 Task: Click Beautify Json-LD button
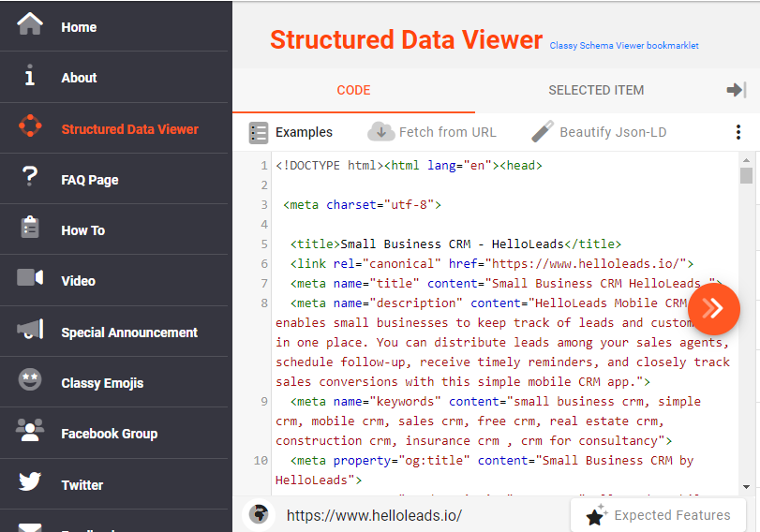coord(600,132)
